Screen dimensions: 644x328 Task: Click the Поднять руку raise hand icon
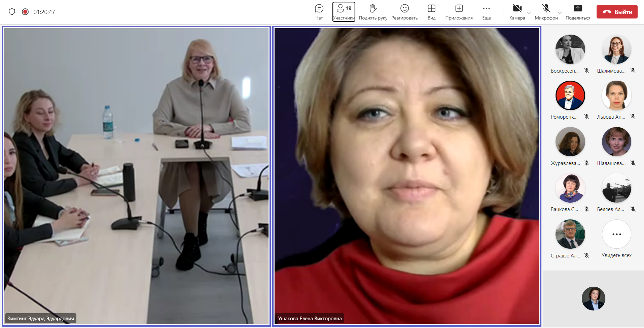click(373, 8)
